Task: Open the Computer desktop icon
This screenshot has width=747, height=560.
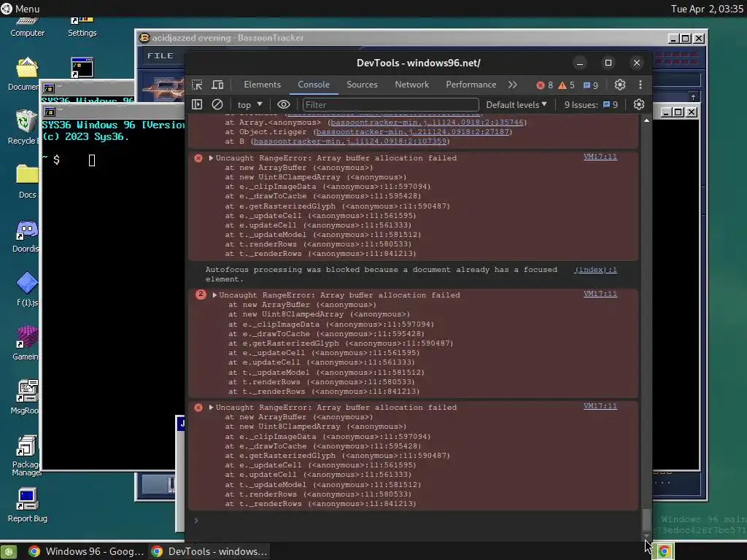Action: (x=27, y=28)
